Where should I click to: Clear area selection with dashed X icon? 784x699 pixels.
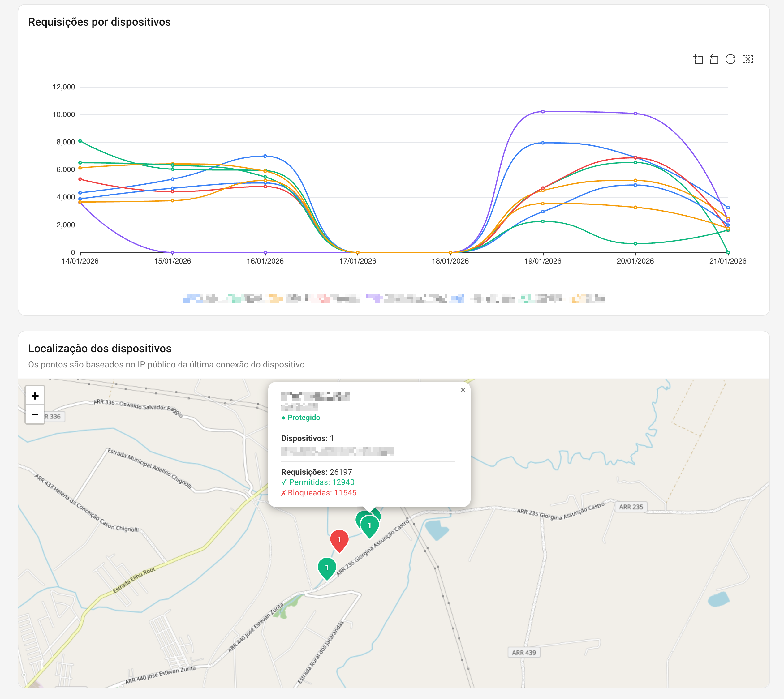tap(747, 59)
